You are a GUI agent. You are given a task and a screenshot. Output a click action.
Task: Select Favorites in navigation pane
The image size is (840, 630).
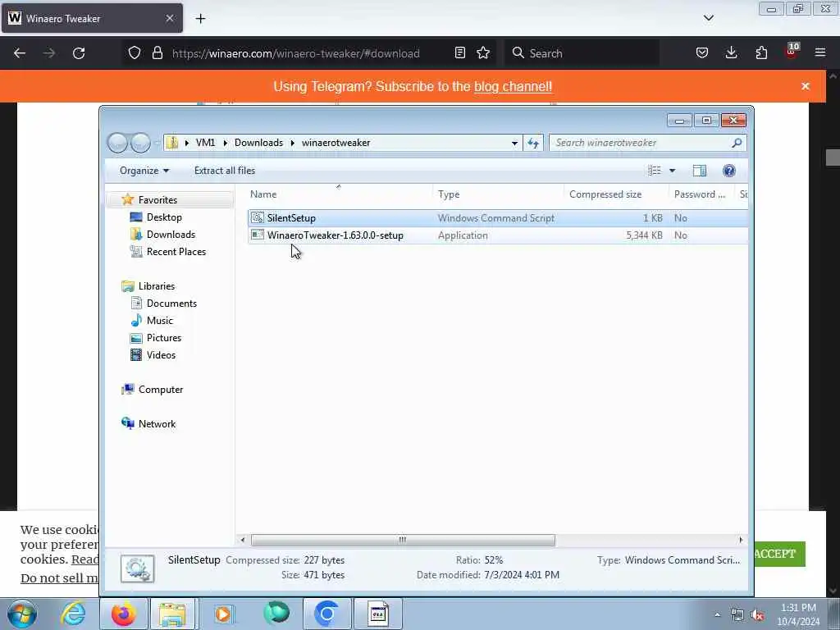tap(157, 200)
